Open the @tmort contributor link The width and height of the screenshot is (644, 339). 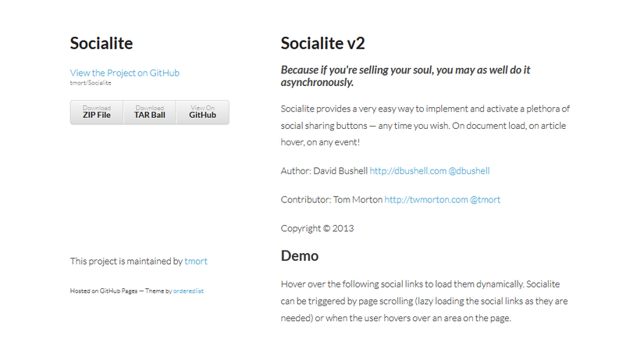[485, 200]
